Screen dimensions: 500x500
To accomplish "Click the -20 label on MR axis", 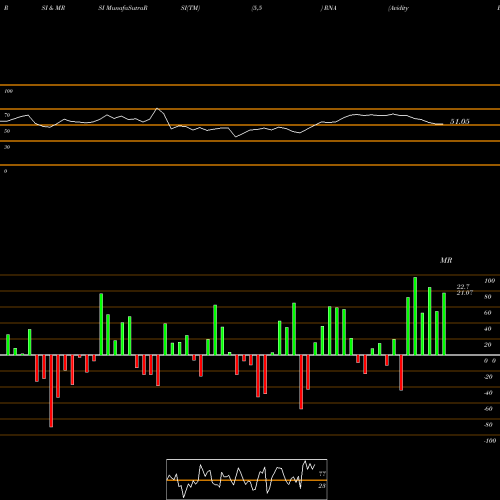I will 488,377.
